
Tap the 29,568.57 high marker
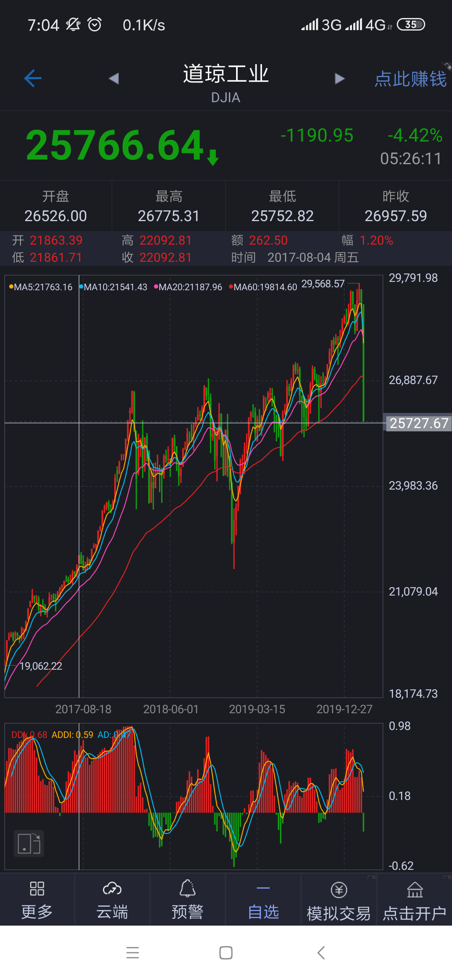[x=323, y=284]
